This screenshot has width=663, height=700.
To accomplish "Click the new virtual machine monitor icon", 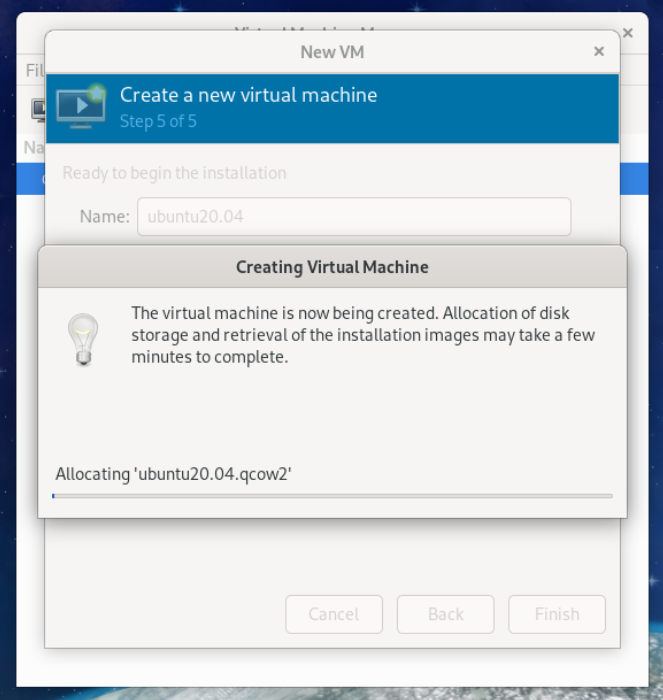I will (81, 107).
